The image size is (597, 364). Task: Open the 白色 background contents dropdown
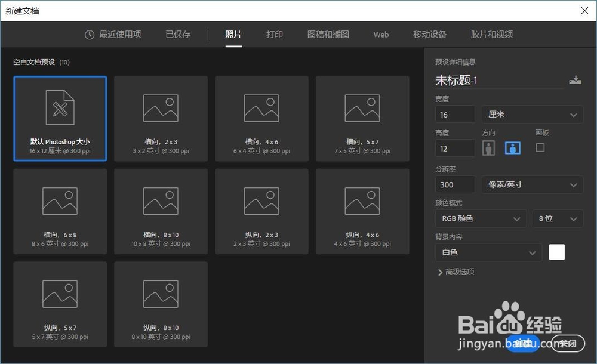(488, 252)
